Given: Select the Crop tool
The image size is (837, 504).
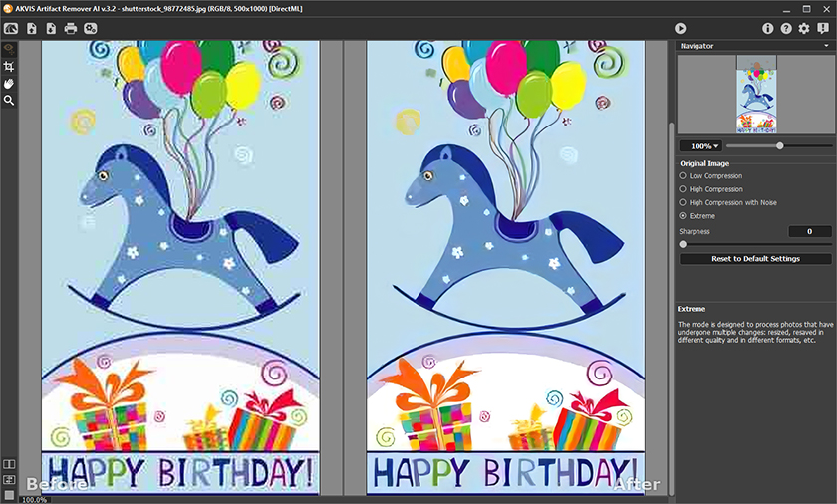Looking at the screenshot, I should click(x=9, y=66).
